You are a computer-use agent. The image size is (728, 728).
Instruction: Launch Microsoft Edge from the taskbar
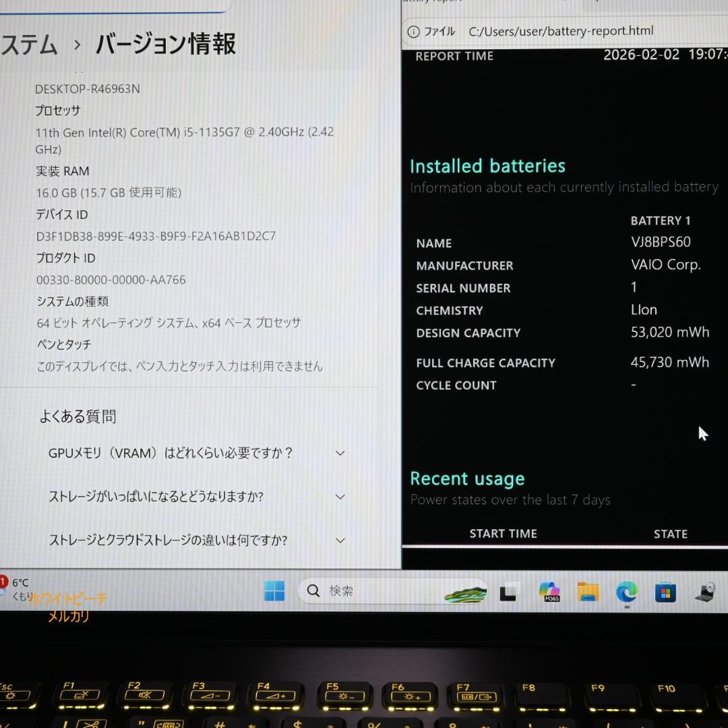tap(627, 592)
